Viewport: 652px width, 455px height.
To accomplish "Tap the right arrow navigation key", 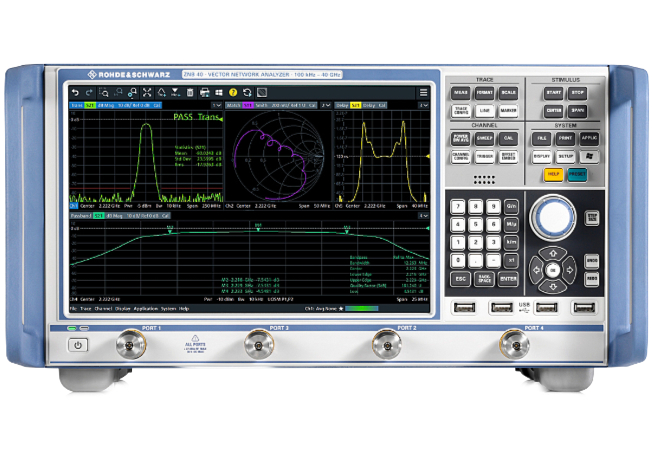I will coord(570,270).
